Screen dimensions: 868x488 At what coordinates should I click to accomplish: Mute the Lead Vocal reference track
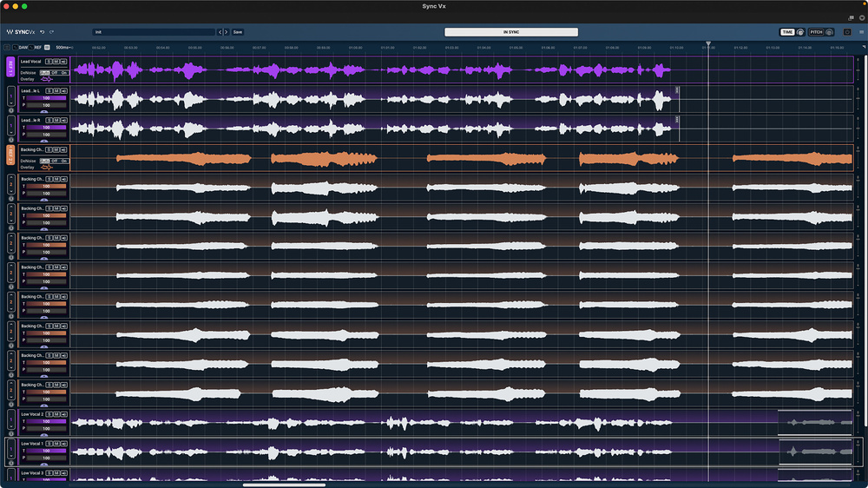pos(56,62)
